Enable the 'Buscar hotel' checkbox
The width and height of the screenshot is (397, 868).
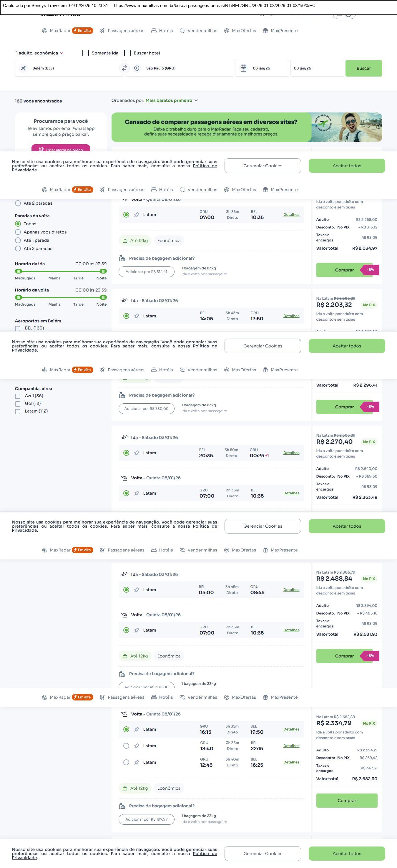[x=128, y=53]
